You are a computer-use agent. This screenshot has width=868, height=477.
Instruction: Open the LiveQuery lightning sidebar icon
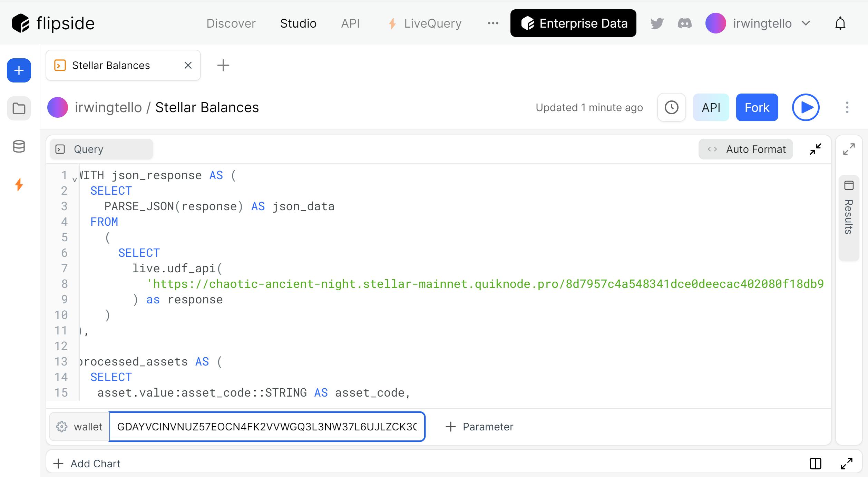point(19,185)
